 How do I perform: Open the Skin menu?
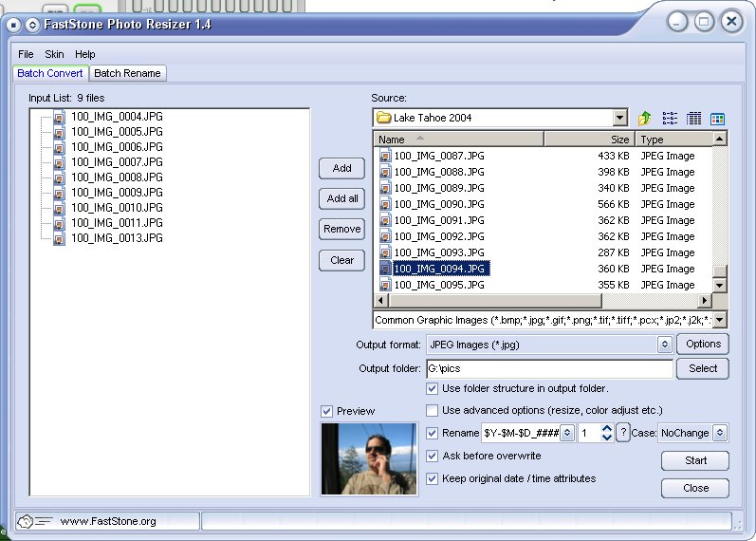pyautogui.click(x=54, y=54)
